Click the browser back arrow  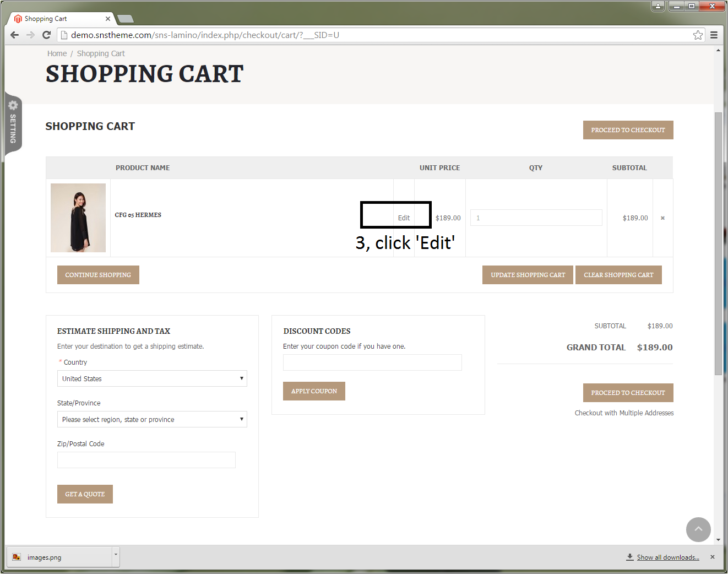tap(15, 35)
